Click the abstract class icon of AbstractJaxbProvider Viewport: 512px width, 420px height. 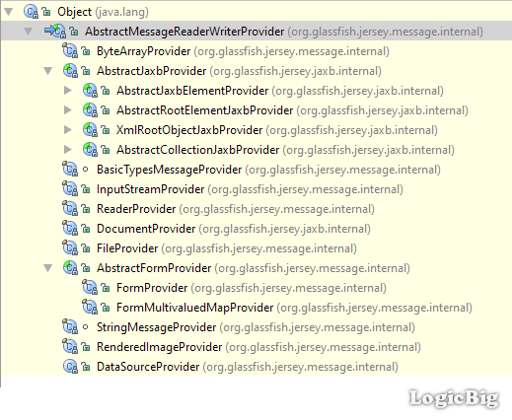tap(70, 71)
